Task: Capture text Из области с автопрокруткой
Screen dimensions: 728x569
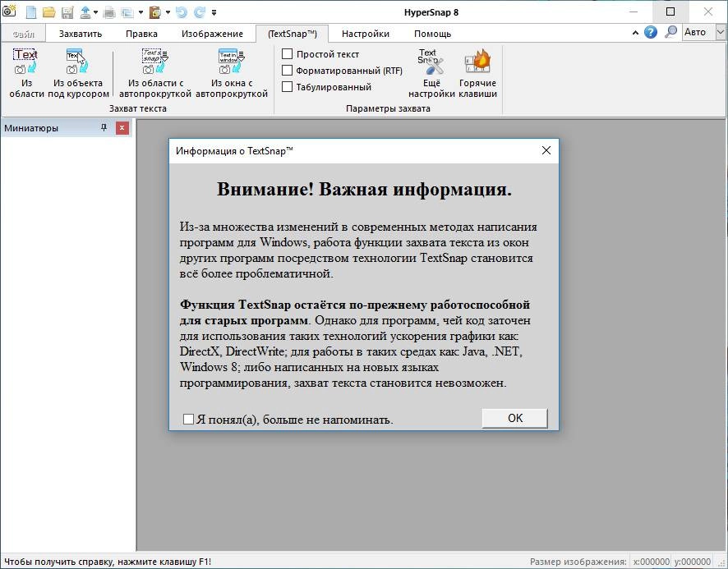Action: click(x=155, y=73)
